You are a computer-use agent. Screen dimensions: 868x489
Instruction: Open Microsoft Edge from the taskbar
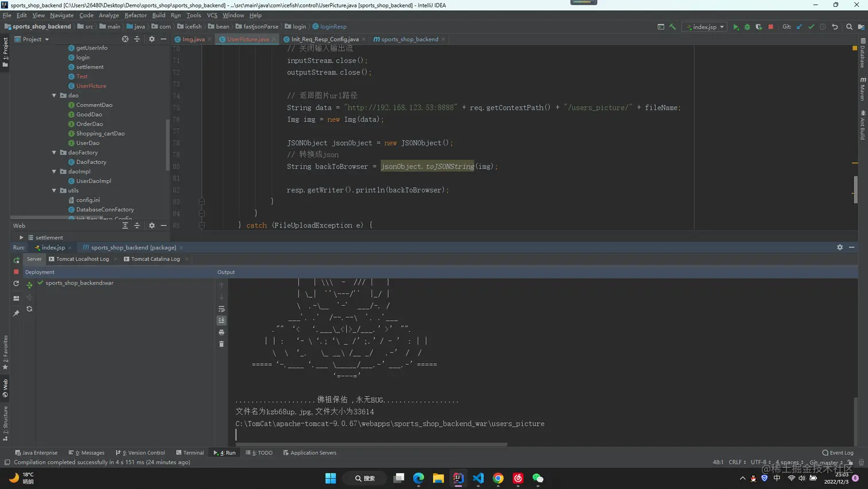point(418,478)
